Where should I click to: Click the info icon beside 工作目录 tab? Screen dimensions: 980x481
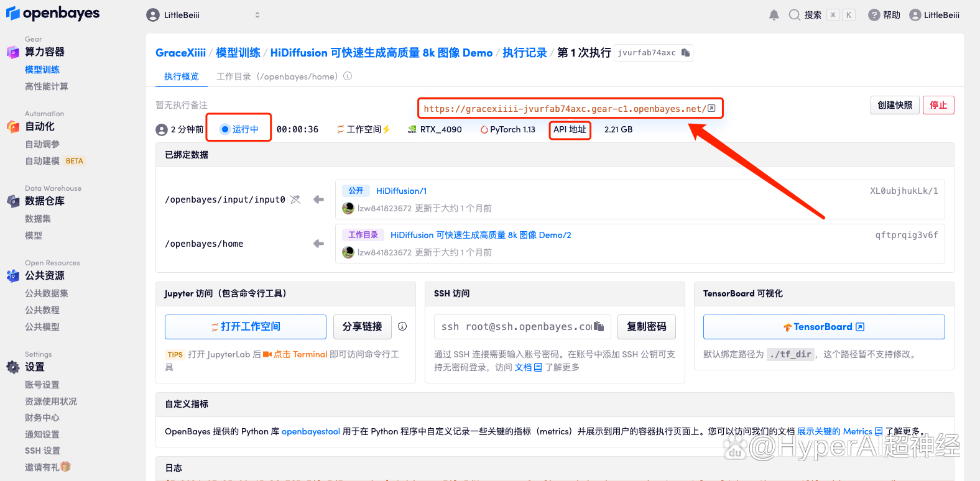pos(348,76)
